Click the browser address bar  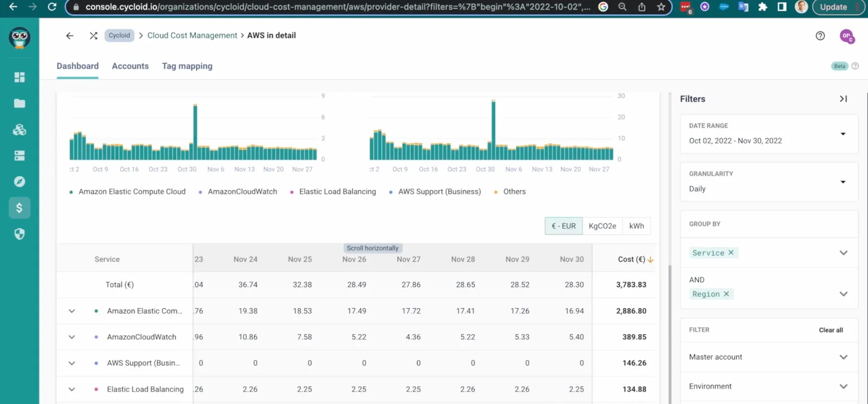pyautogui.click(x=338, y=7)
